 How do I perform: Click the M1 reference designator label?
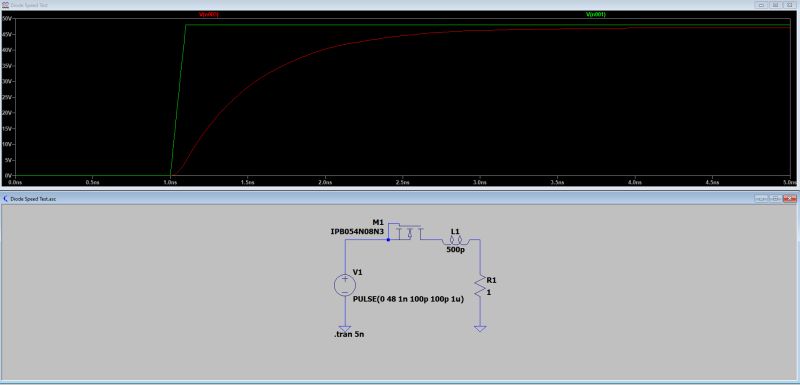tap(378, 222)
